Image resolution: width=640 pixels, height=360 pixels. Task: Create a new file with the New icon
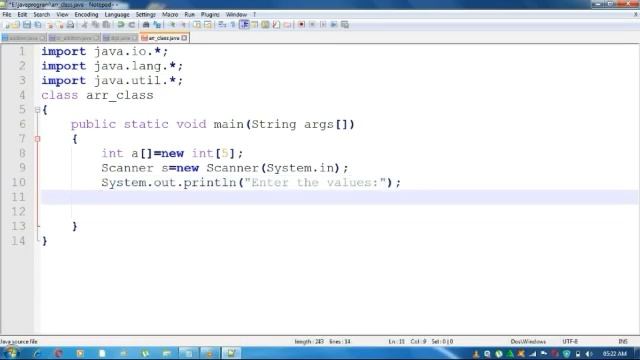click(7, 25)
